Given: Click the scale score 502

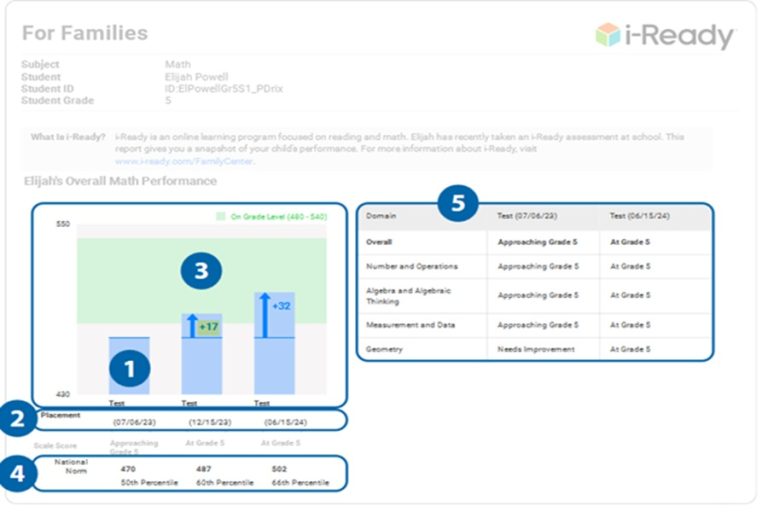Looking at the screenshot, I should [x=279, y=469].
